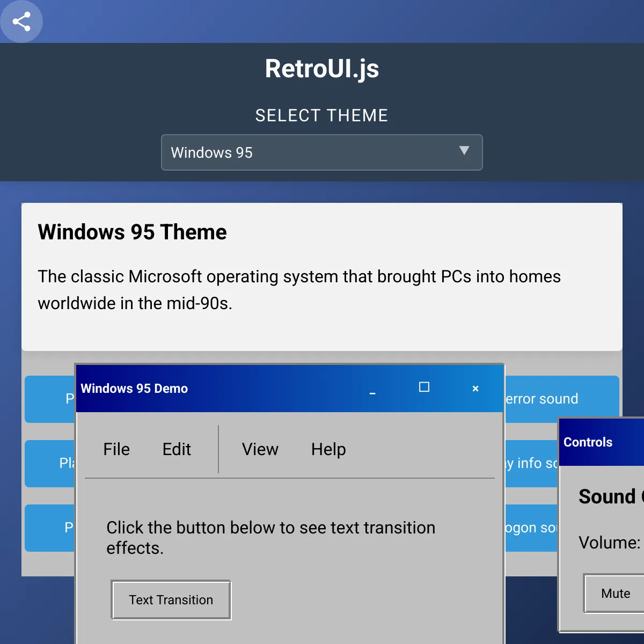The height and width of the screenshot is (644, 644).
Task: Select the Controls window title bar
Action: coord(602,442)
